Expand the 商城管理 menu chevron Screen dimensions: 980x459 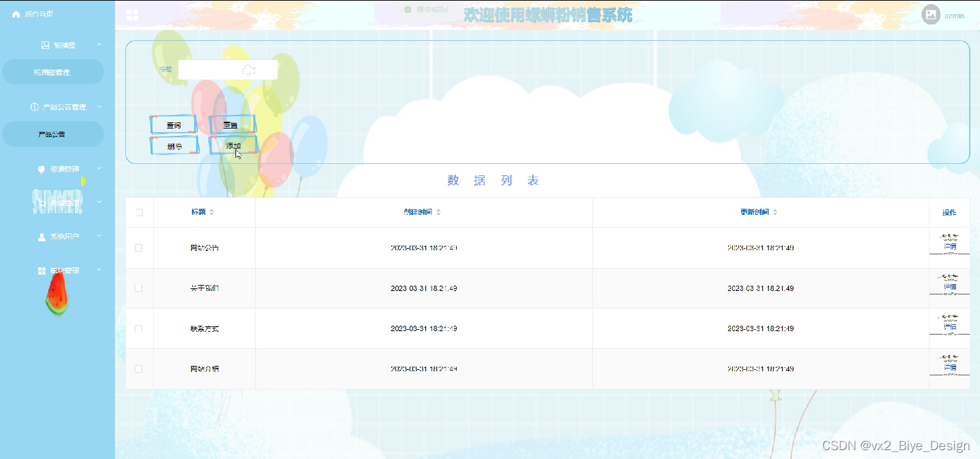click(99, 202)
